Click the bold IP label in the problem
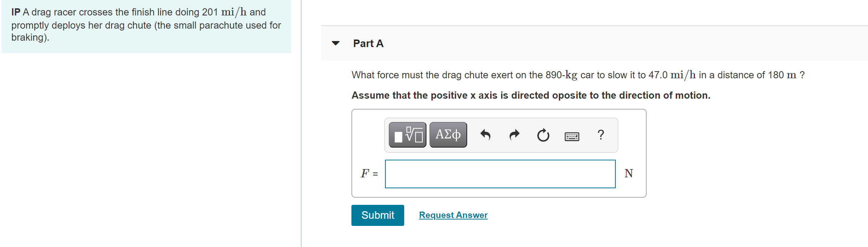868x247 pixels. click(15, 12)
